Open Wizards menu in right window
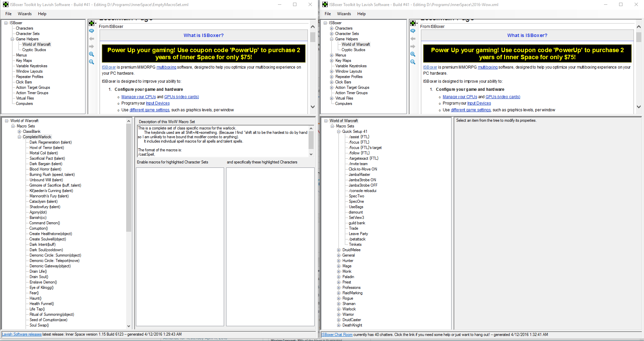Viewport: 644px width, 341px height. 344,14
